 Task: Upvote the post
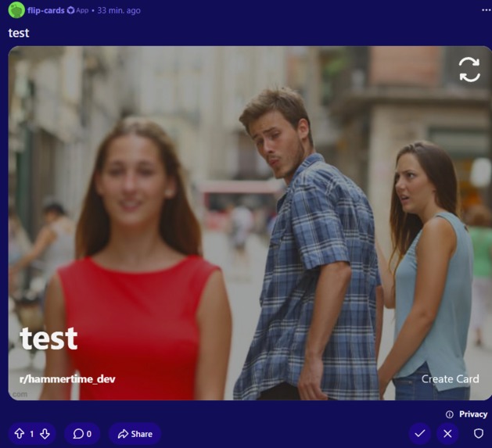click(20, 434)
